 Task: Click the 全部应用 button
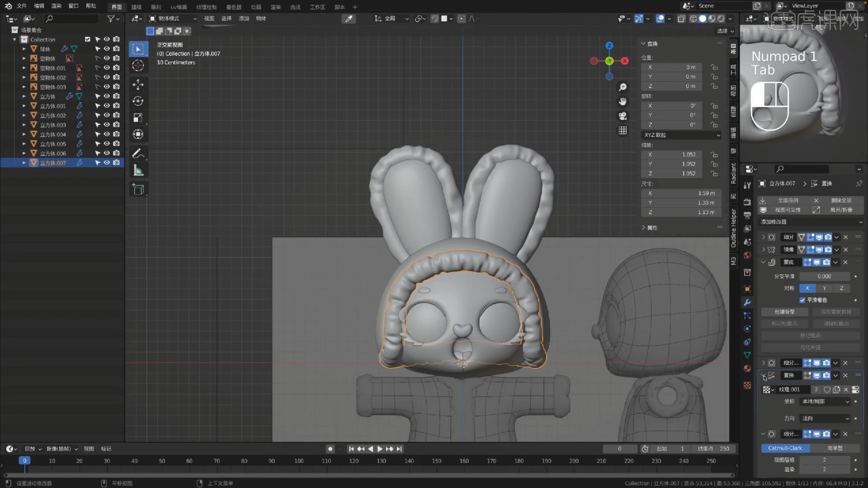click(x=784, y=200)
